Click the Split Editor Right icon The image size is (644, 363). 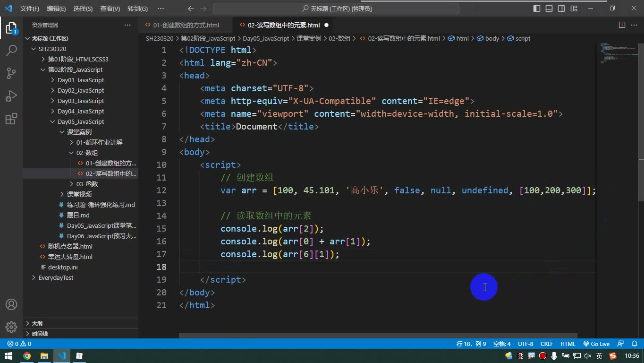622,25
